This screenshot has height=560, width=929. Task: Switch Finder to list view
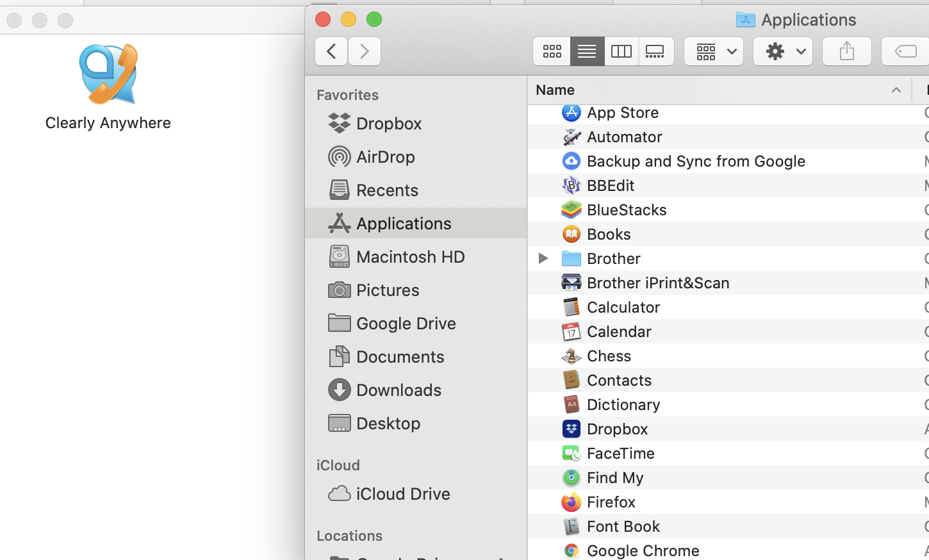pyautogui.click(x=587, y=51)
